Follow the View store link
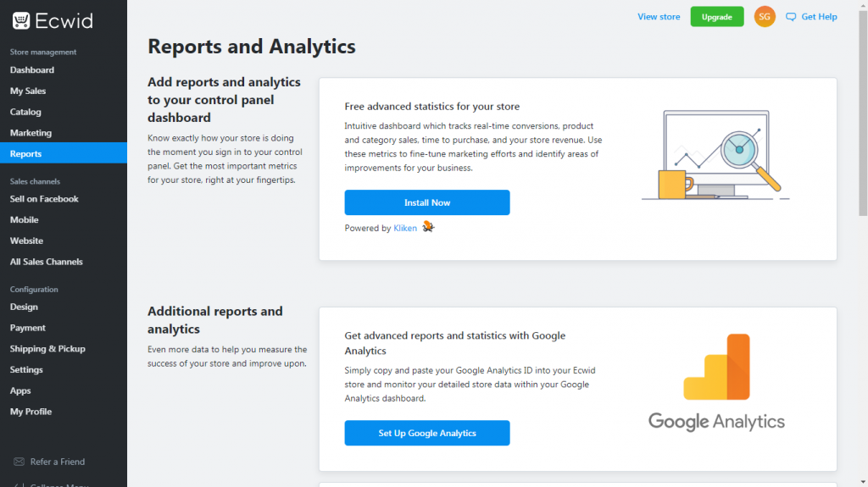The image size is (868, 487). tap(659, 17)
